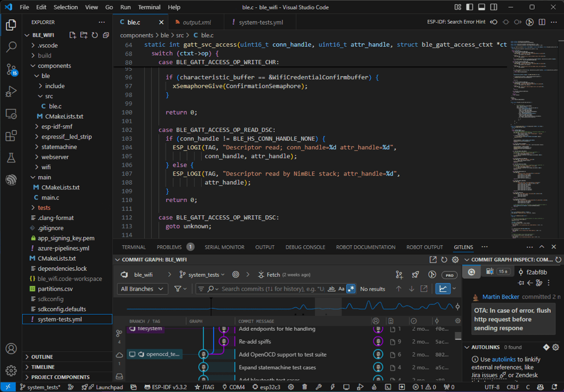
Task: Open the Search view in activity bar
Action: tap(11, 47)
